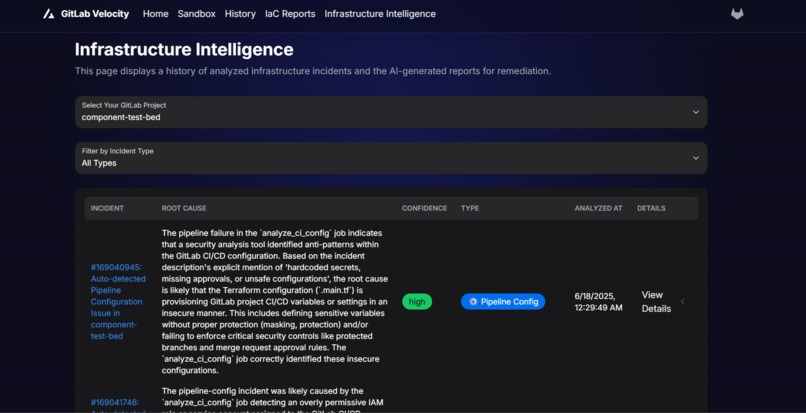
Task: Click the GitLab Velocity logo icon
Action: pyautogui.click(x=49, y=14)
